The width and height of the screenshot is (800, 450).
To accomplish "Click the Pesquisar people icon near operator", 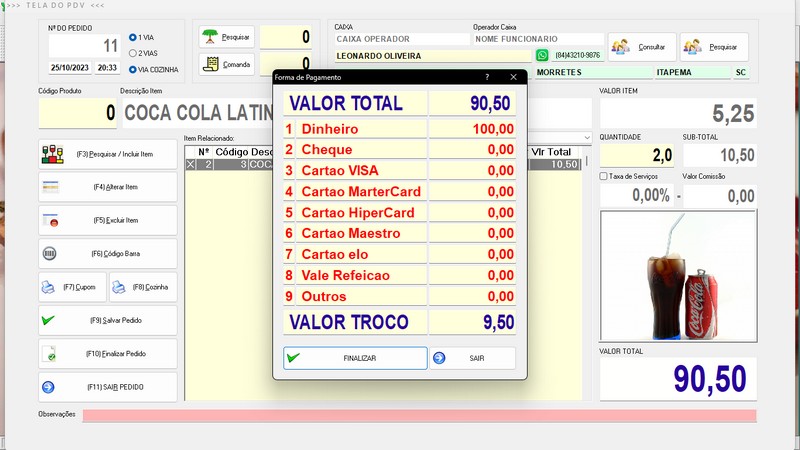I will pyautogui.click(x=714, y=47).
